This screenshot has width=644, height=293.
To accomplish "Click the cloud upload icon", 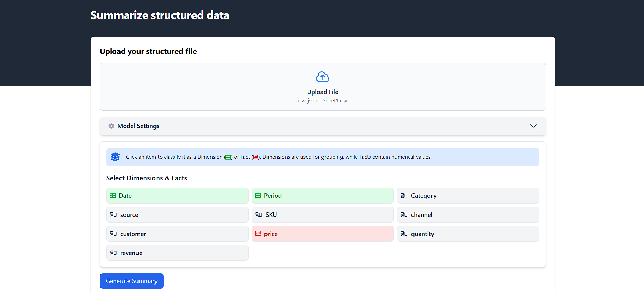I will [323, 77].
